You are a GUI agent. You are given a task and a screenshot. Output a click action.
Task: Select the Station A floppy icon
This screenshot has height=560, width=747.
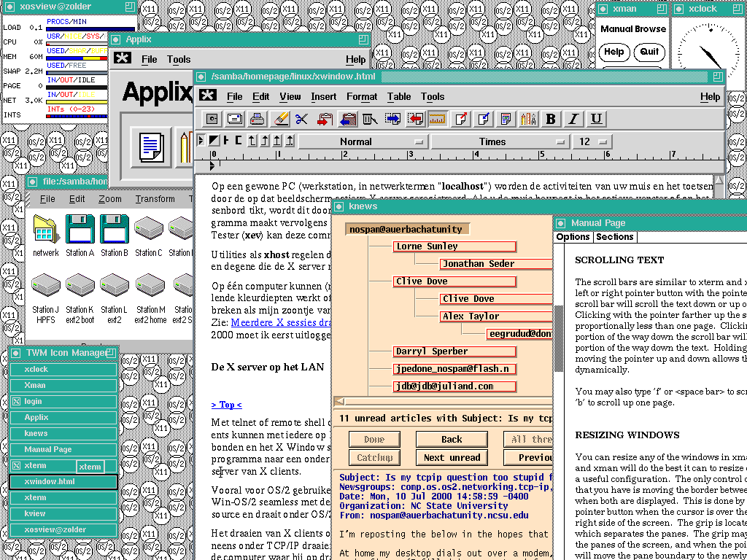coord(80,229)
